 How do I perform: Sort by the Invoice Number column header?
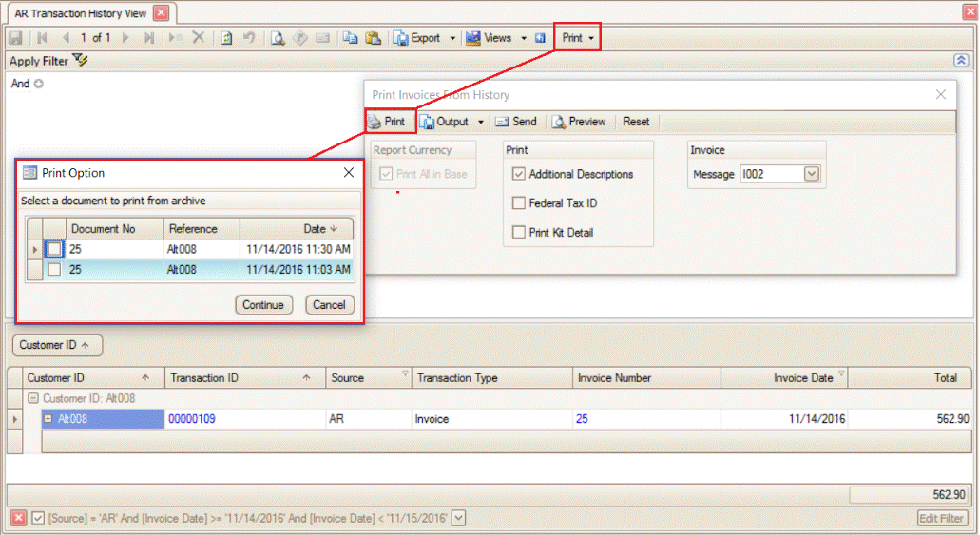614,378
